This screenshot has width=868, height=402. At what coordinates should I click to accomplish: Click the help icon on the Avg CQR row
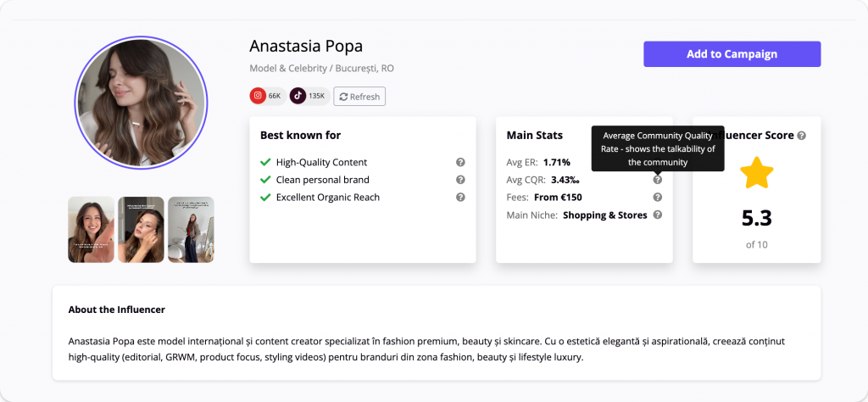click(x=658, y=180)
